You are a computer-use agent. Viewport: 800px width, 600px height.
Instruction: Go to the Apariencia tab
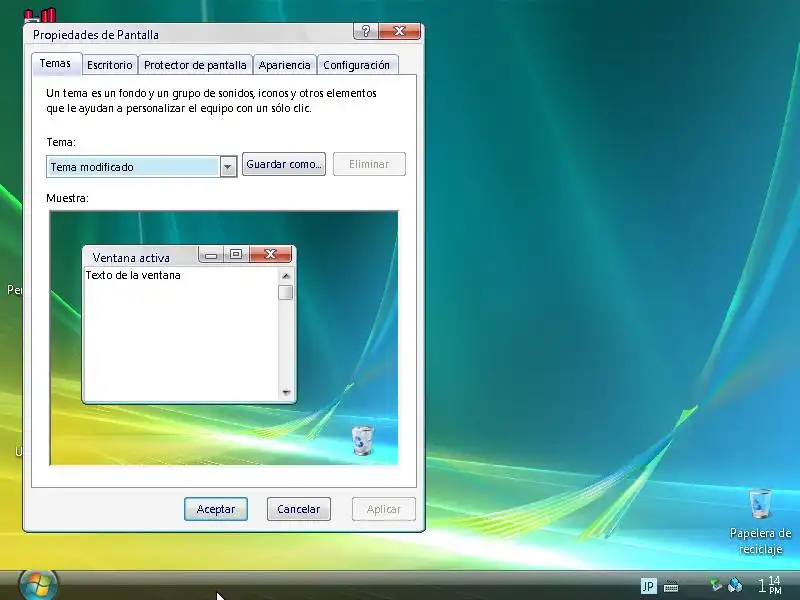tap(284, 65)
